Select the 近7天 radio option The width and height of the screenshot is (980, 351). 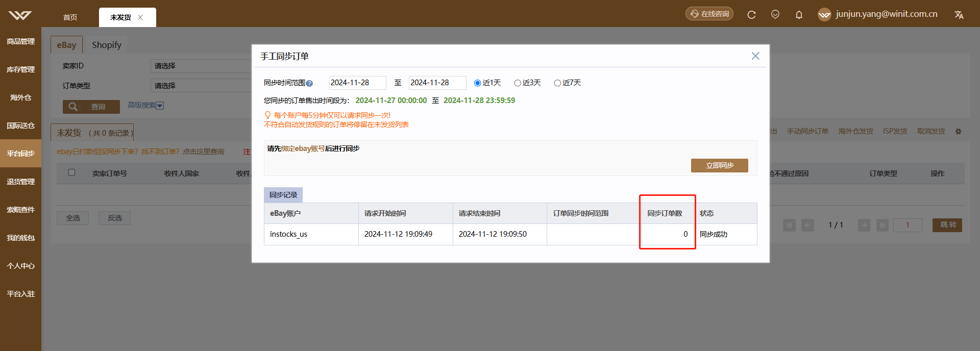[x=557, y=83]
